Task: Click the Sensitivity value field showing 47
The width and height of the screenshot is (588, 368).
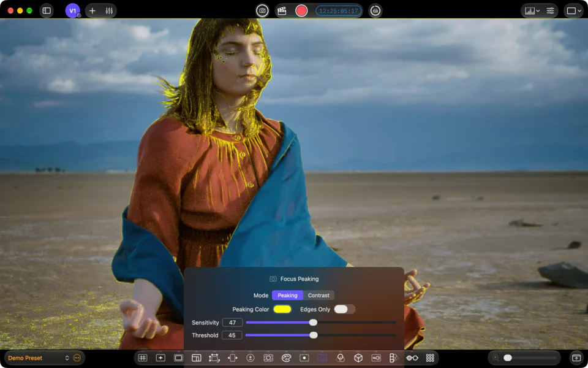Action: [232, 323]
